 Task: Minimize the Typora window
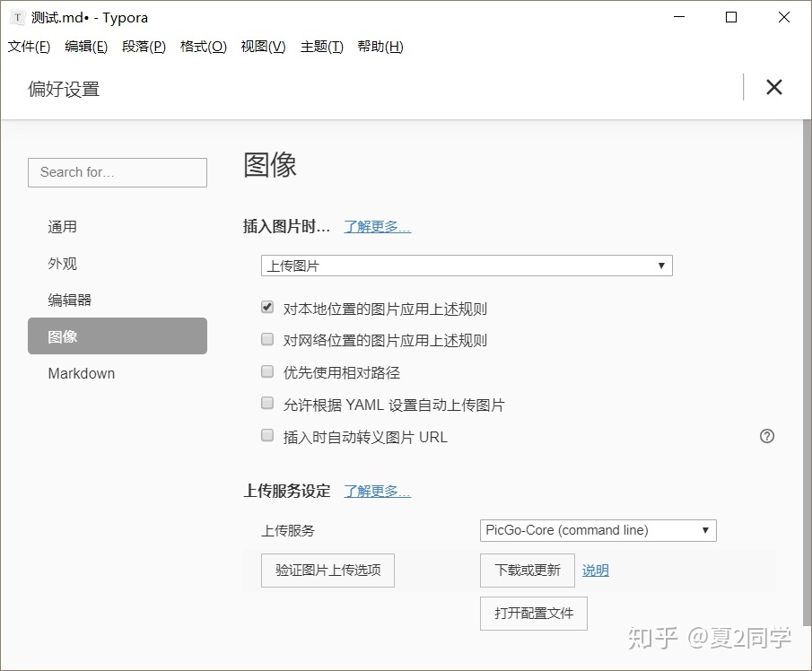[679, 17]
